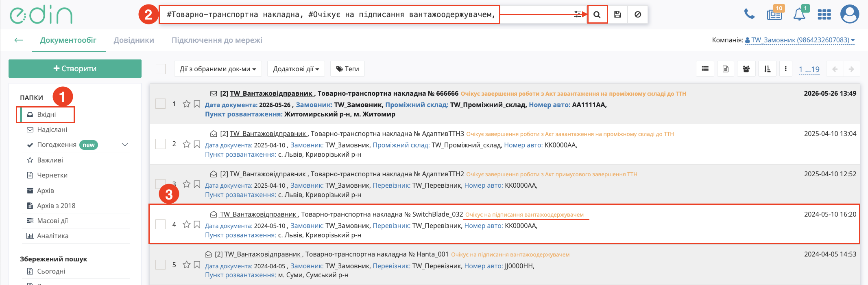Open sender link in АдаптивТТН2 row

tap(268, 174)
